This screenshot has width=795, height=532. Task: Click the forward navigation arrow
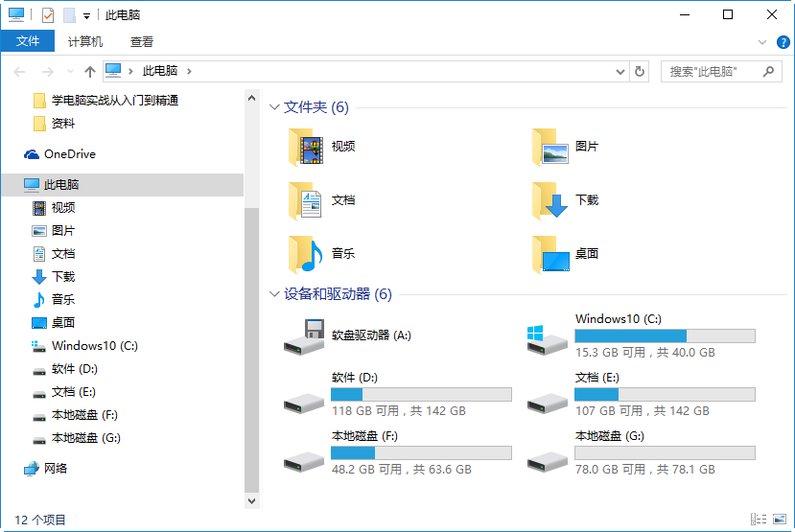tap(48, 72)
